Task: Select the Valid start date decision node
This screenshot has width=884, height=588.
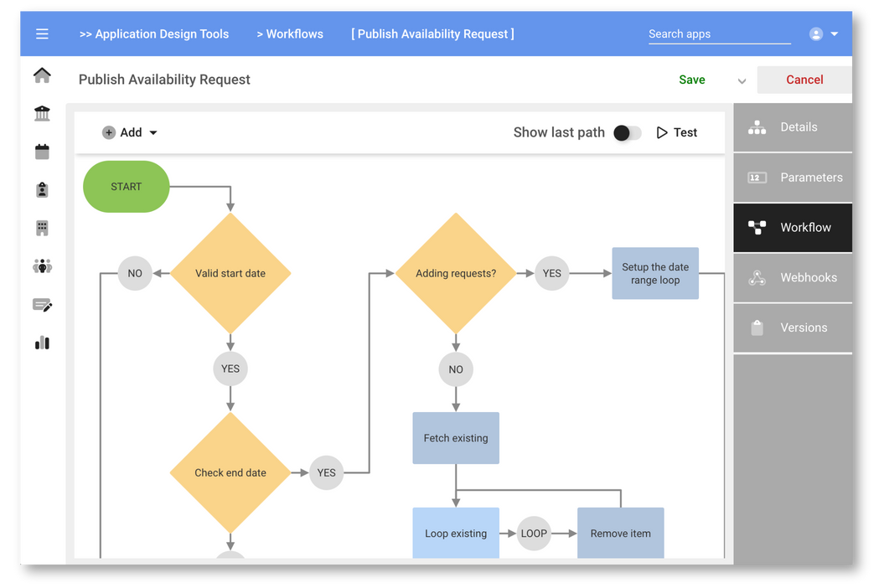Action: tap(230, 273)
